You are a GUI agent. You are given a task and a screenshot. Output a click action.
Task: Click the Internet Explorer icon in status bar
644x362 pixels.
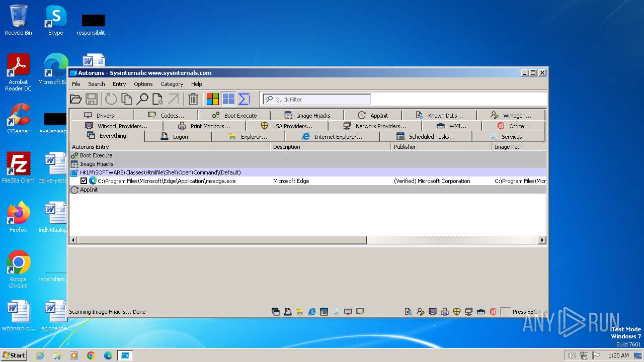pyautogui.click(x=312, y=312)
